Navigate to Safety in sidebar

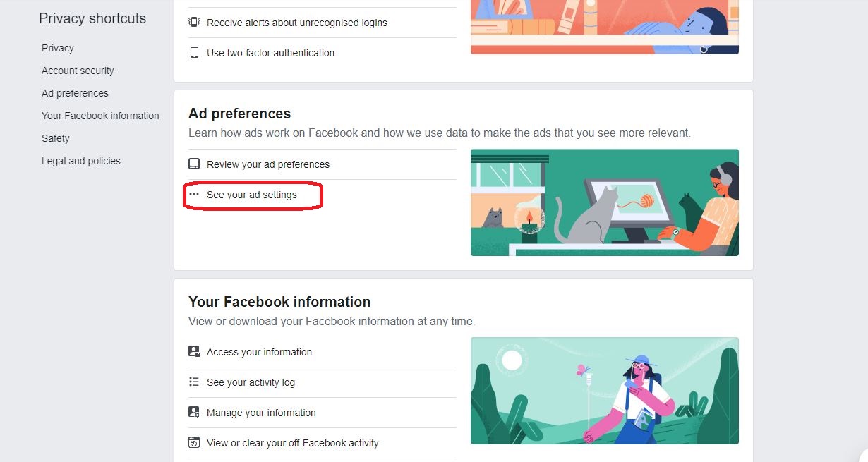56,138
